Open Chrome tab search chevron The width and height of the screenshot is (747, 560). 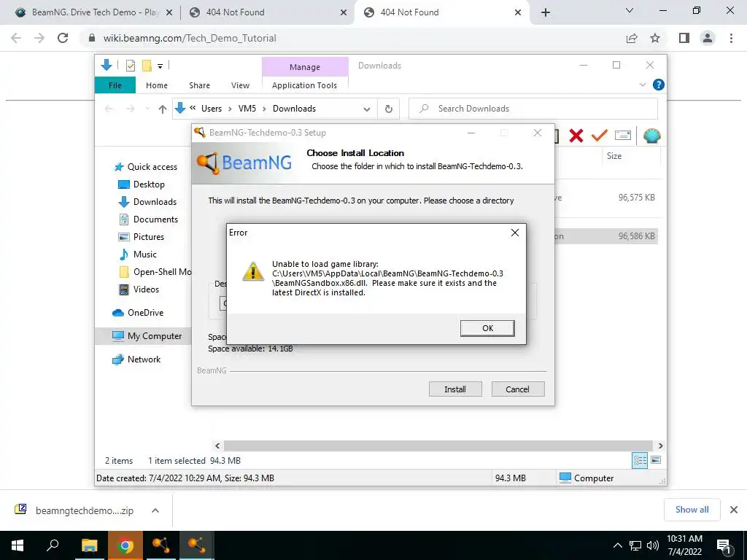pyautogui.click(x=630, y=10)
